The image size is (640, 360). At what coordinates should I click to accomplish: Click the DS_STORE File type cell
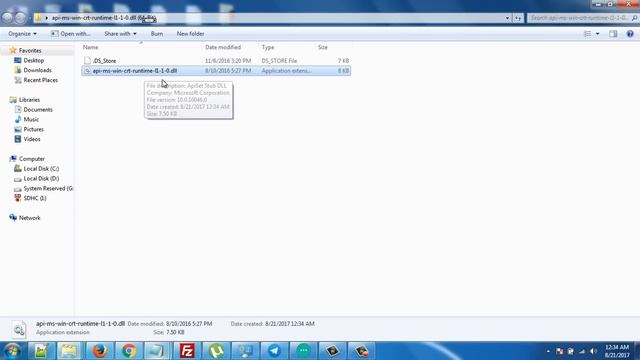click(x=280, y=61)
